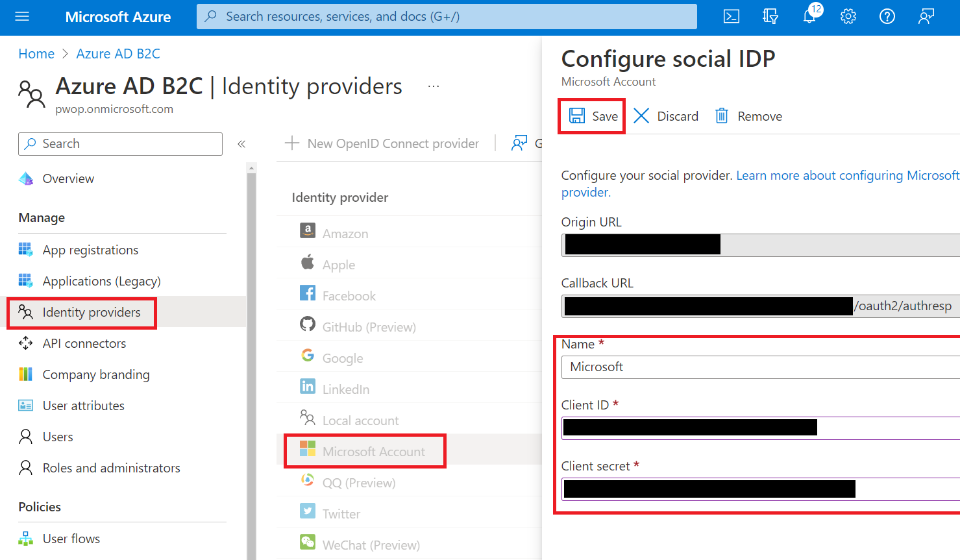Open User attributes in sidebar
This screenshot has height=560, width=960.
[x=83, y=406]
